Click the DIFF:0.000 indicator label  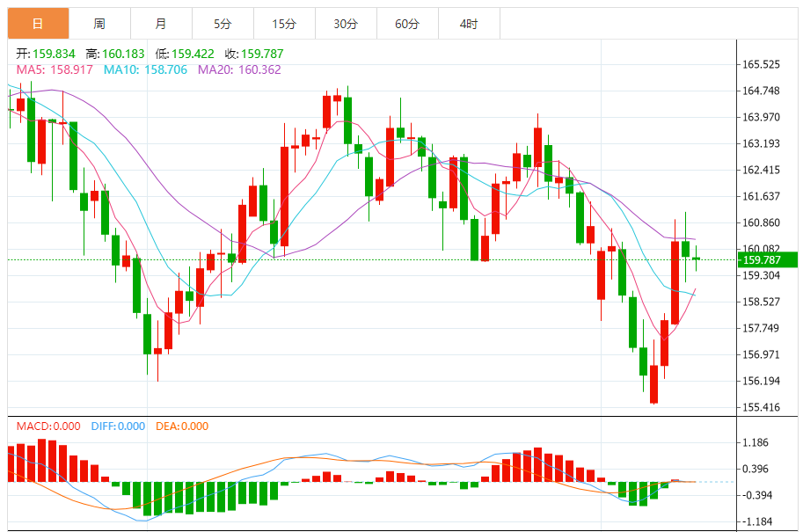pyautogui.click(x=118, y=426)
